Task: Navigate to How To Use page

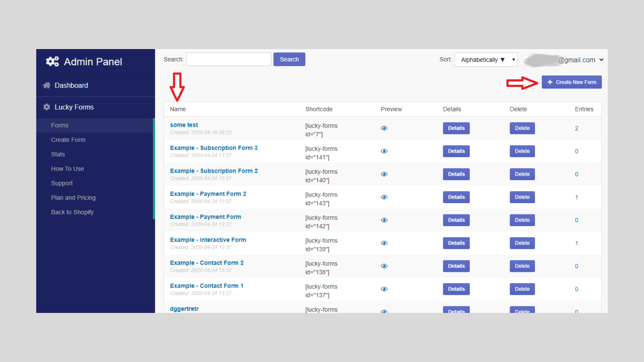Action: pyautogui.click(x=67, y=169)
